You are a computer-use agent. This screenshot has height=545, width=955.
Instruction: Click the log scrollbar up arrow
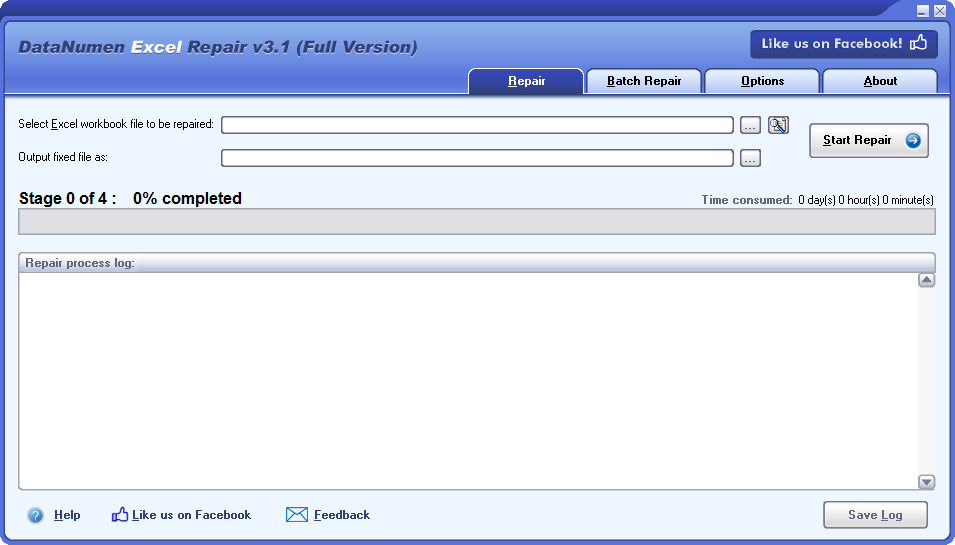coord(926,280)
